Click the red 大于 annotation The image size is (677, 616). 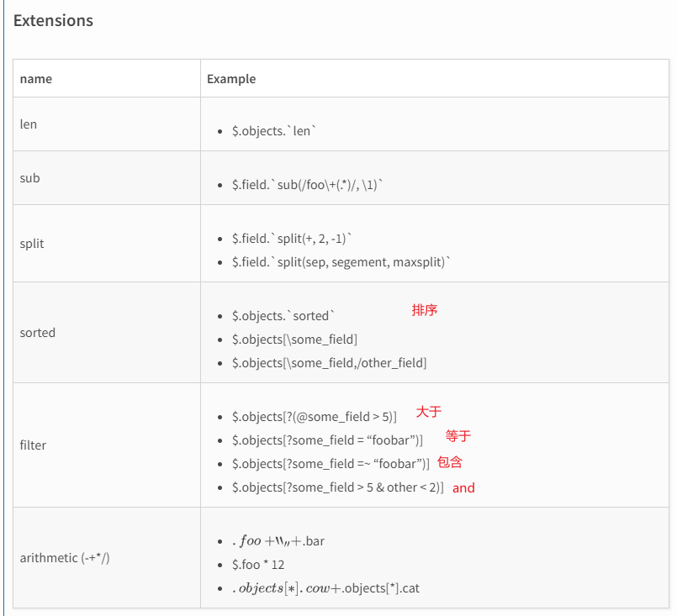[428, 412]
